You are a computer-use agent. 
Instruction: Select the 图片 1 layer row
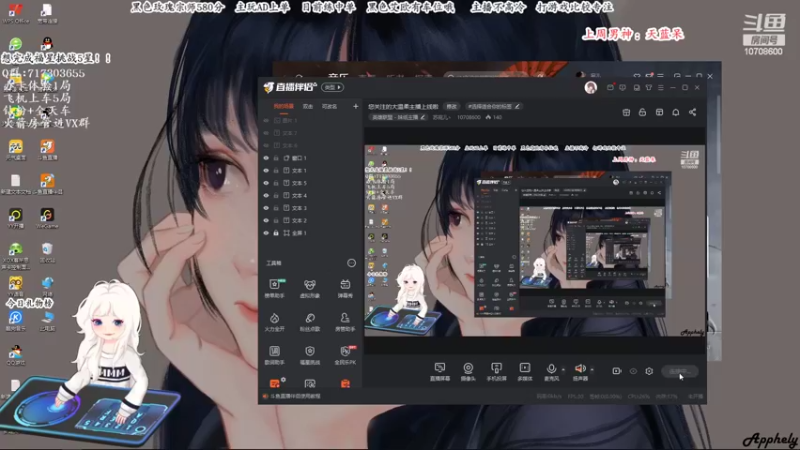(x=310, y=120)
